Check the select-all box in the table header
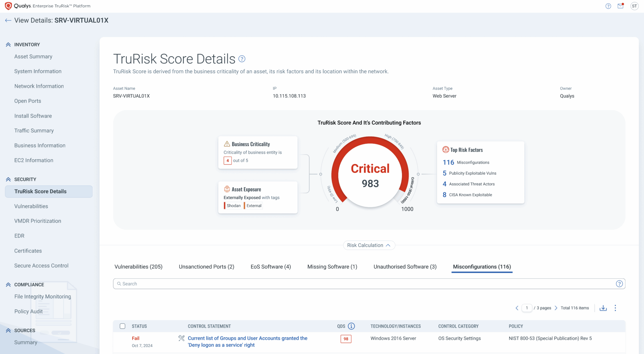The image size is (644, 354). click(122, 326)
